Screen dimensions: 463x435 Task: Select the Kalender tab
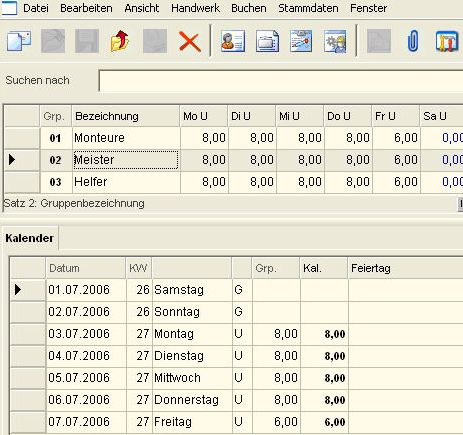point(30,238)
